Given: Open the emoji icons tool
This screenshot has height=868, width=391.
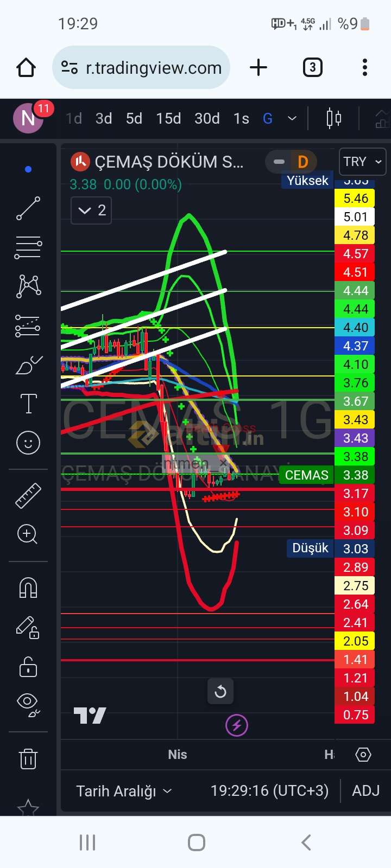Looking at the screenshot, I should pyautogui.click(x=28, y=443).
